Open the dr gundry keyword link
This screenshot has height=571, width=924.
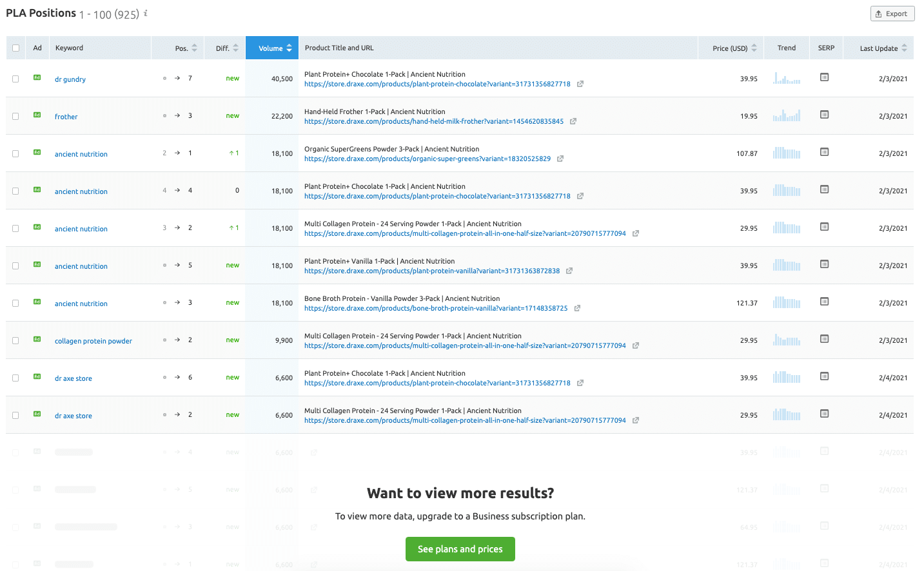pyautogui.click(x=70, y=79)
